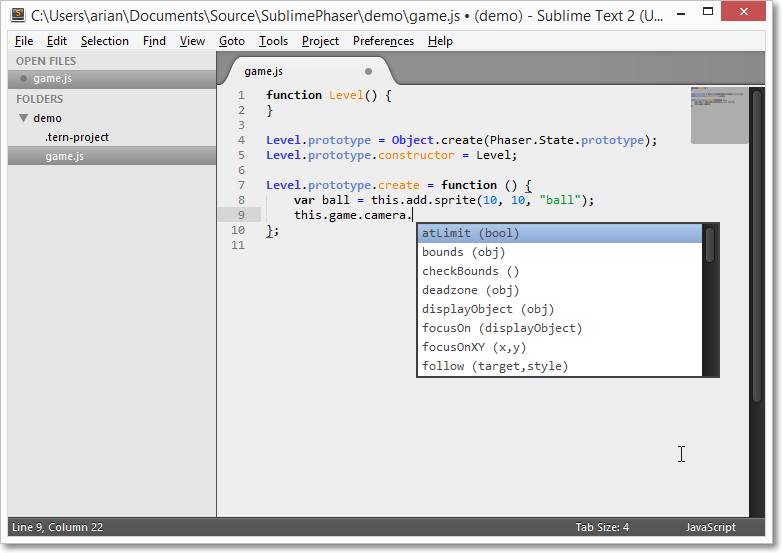
Task: Close the Sublime Text window
Action: tap(743, 11)
